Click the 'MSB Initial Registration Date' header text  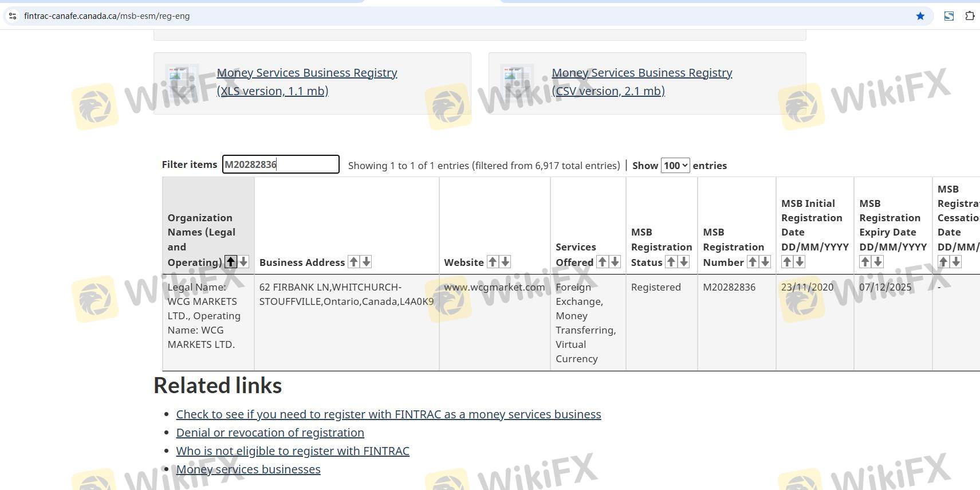[x=815, y=225]
